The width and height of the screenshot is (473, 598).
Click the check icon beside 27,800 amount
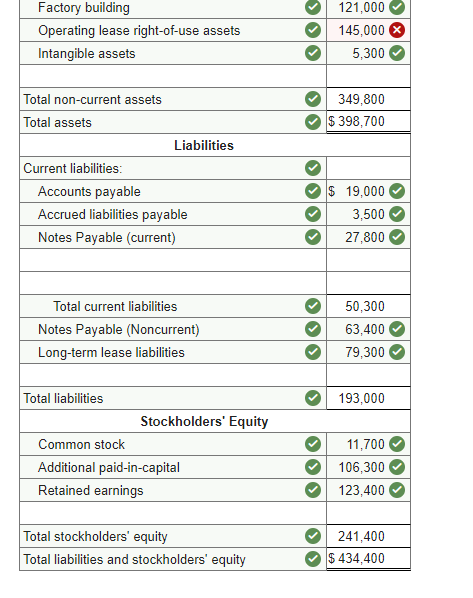click(x=397, y=237)
